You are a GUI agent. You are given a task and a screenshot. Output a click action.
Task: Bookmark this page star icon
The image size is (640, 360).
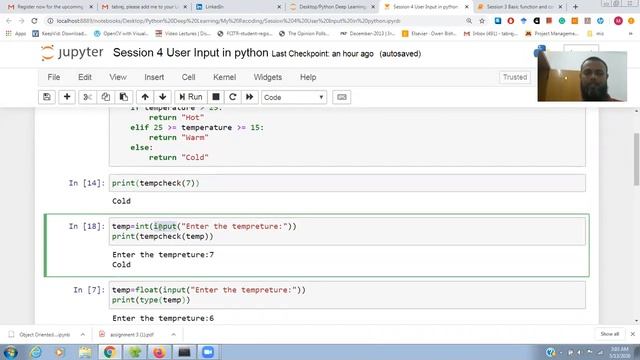pos(482,21)
